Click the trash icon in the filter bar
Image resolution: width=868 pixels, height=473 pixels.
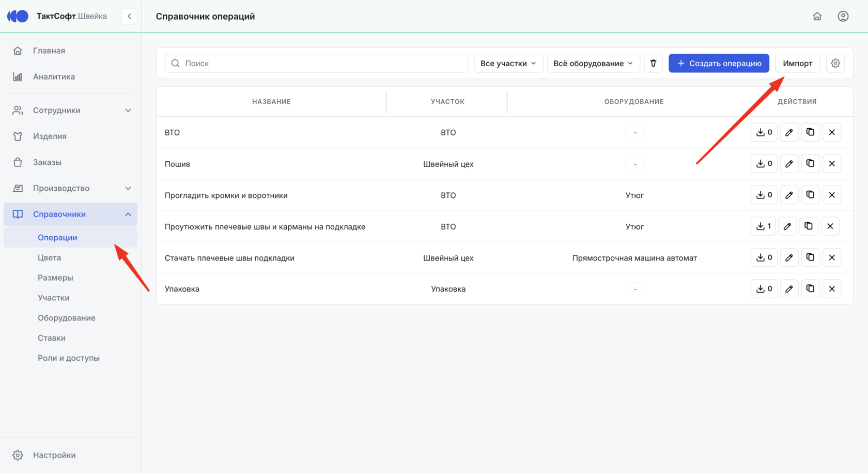pos(653,63)
